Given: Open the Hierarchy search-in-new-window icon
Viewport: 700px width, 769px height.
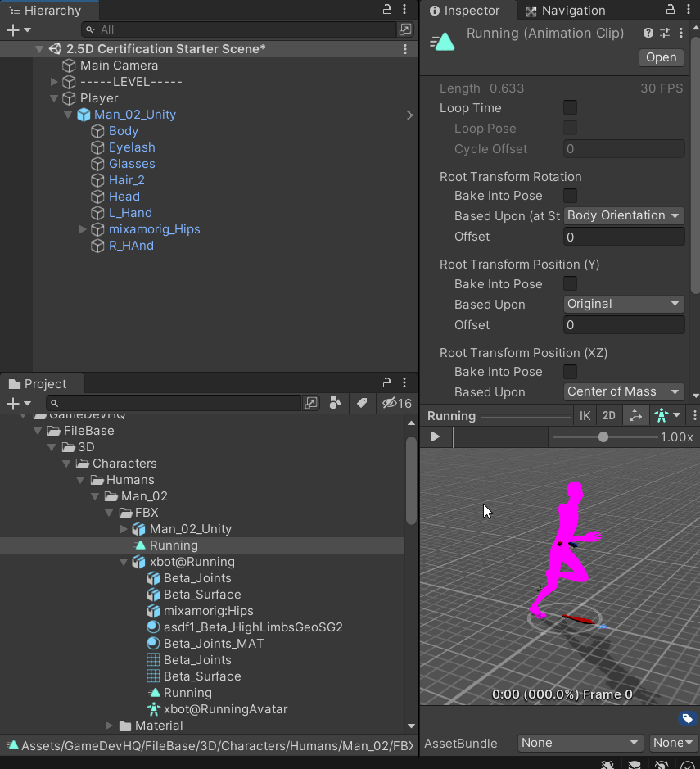Looking at the screenshot, I should point(405,30).
